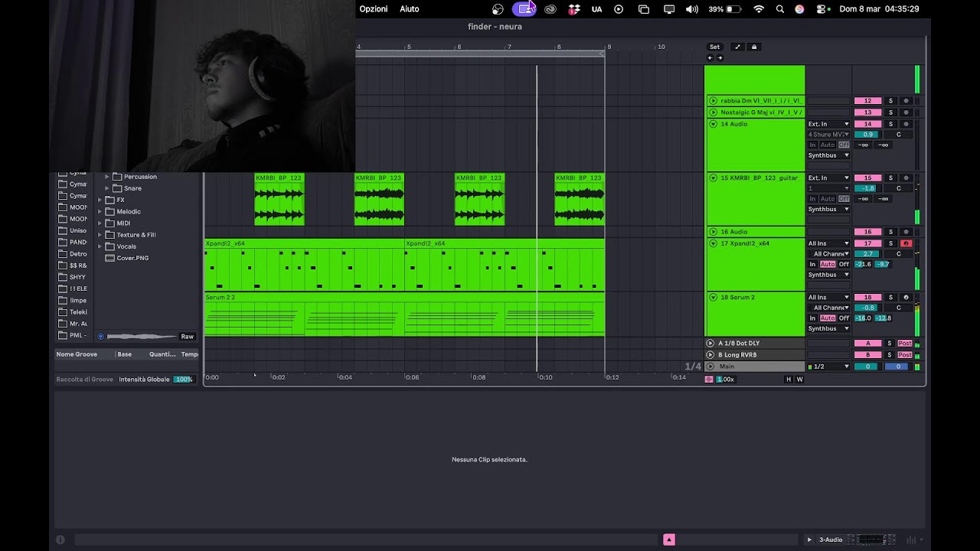The width and height of the screenshot is (980, 551).
Task: Solo track 13
Action: tap(890, 112)
